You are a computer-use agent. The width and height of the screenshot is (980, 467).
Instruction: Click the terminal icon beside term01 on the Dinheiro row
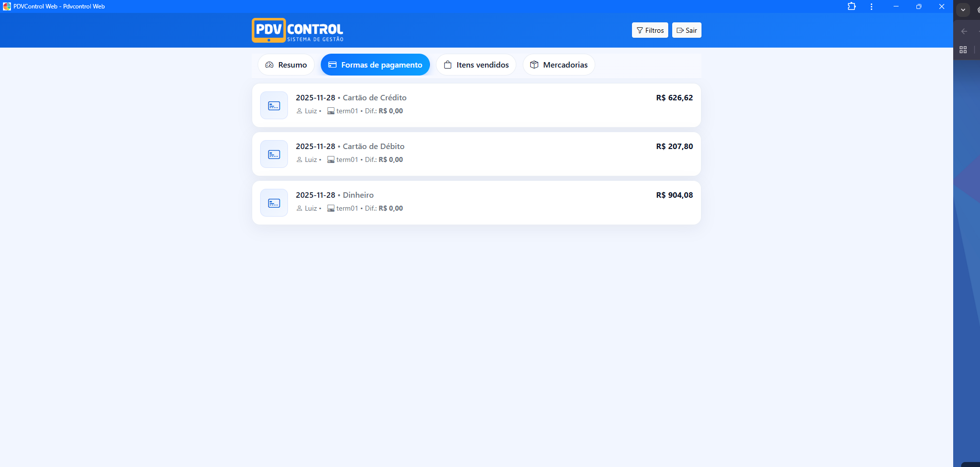click(331, 208)
